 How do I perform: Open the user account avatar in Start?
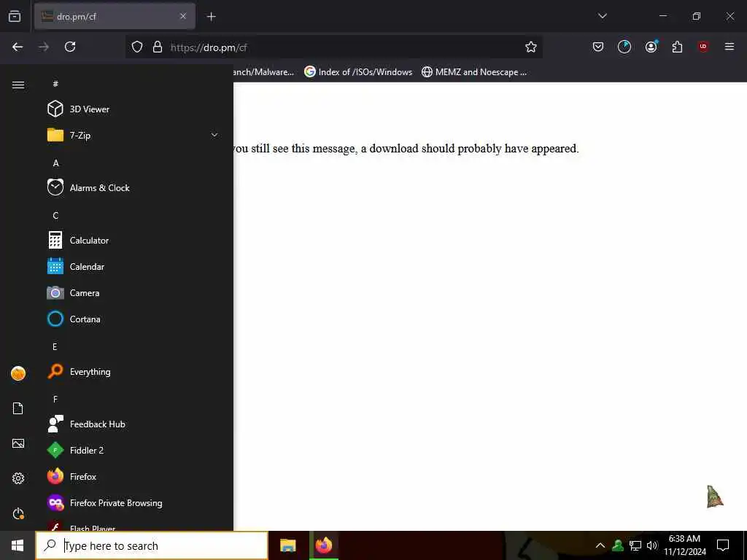pos(18,373)
